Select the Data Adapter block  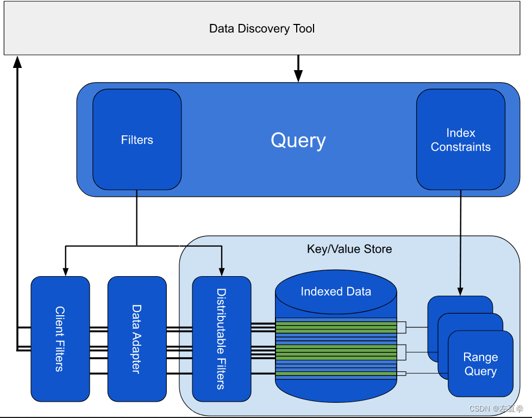137,339
